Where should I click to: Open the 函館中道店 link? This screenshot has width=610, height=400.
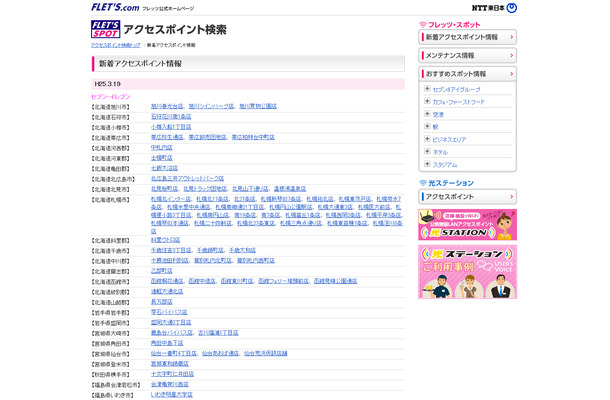point(202,281)
